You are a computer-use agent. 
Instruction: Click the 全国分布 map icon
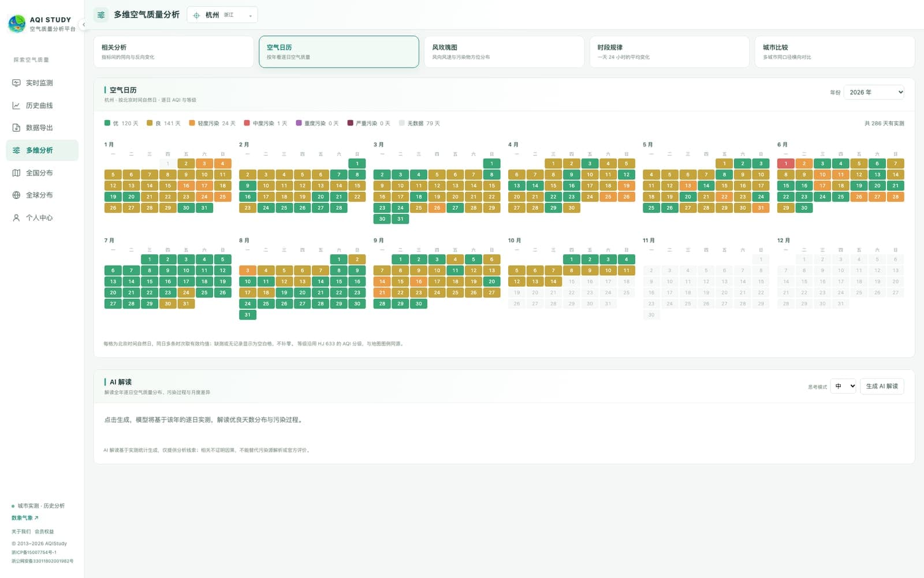tap(16, 173)
